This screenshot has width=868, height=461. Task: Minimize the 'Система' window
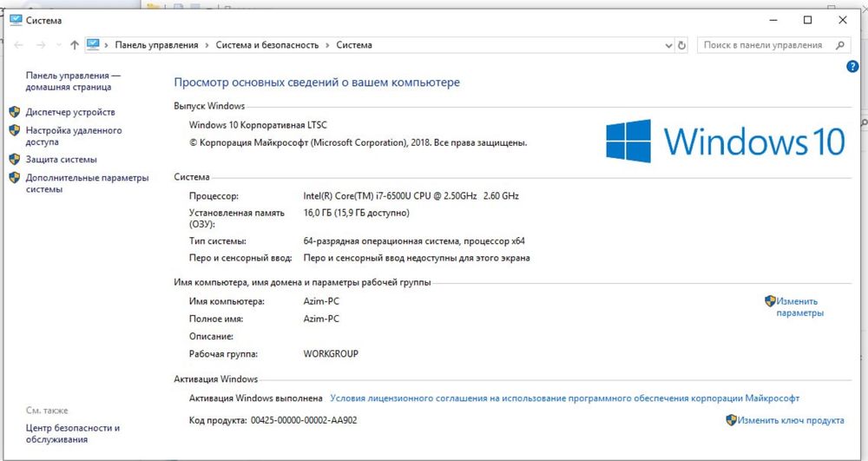coord(774,20)
